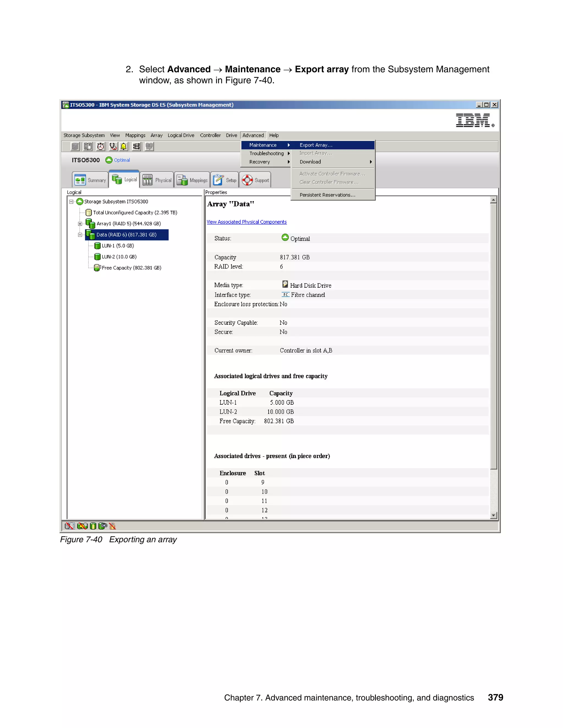Switch to the Logical tab
Viewport: 563px width, 728px height.
(124, 179)
